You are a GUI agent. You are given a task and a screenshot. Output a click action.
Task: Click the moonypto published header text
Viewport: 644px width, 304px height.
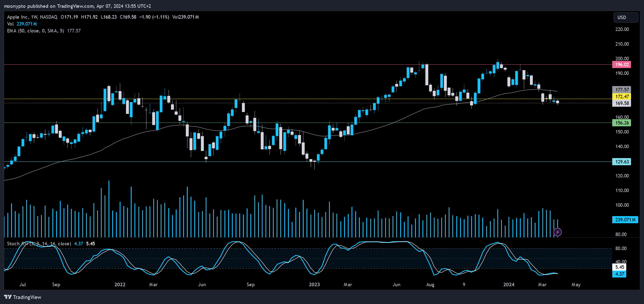pyautogui.click(x=77, y=6)
